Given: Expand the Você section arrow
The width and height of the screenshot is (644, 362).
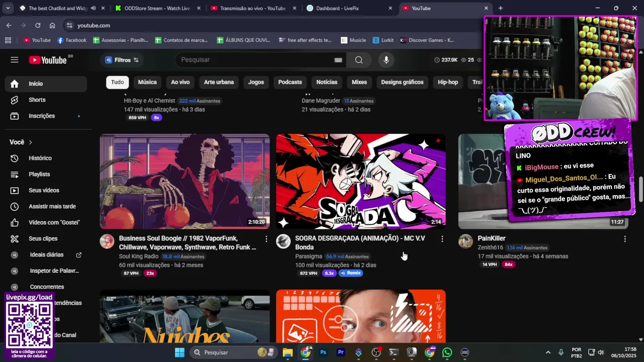Looking at the screenshot, I should [x=30, y=142].
